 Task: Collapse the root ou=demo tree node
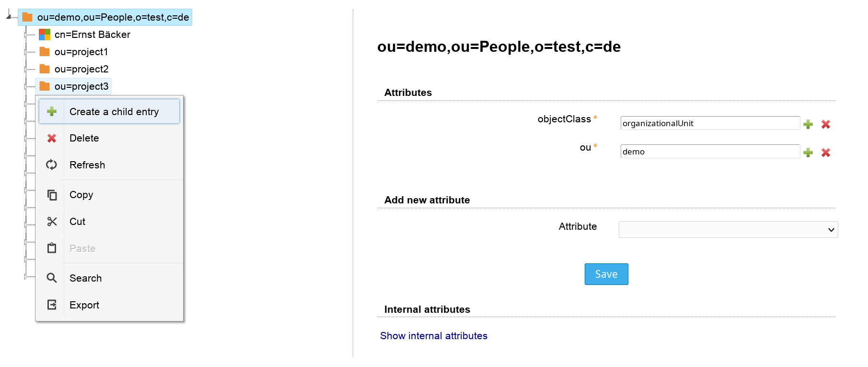9,17
